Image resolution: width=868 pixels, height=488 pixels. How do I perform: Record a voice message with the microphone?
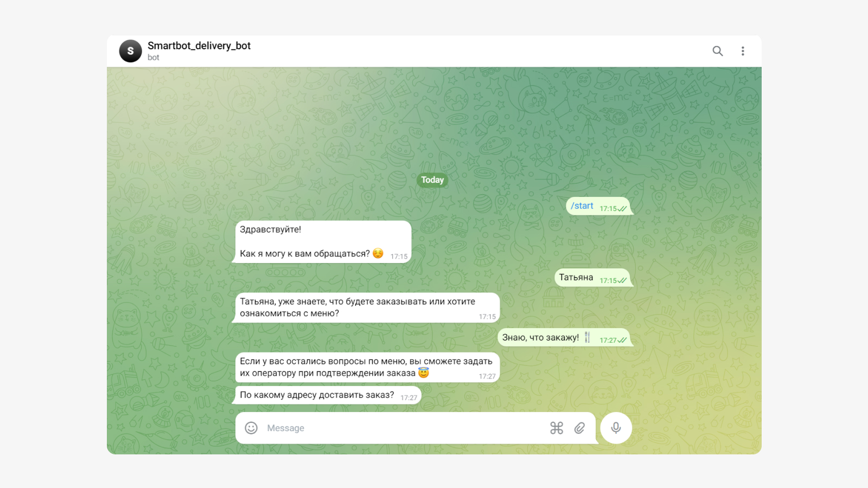point(616,428)
